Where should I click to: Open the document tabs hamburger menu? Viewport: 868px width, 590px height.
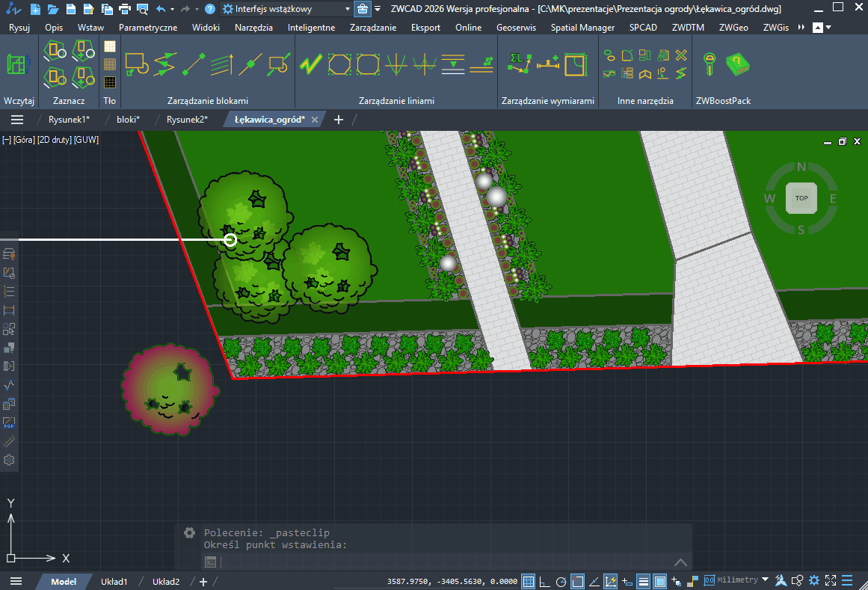click(x=17, y=120)
